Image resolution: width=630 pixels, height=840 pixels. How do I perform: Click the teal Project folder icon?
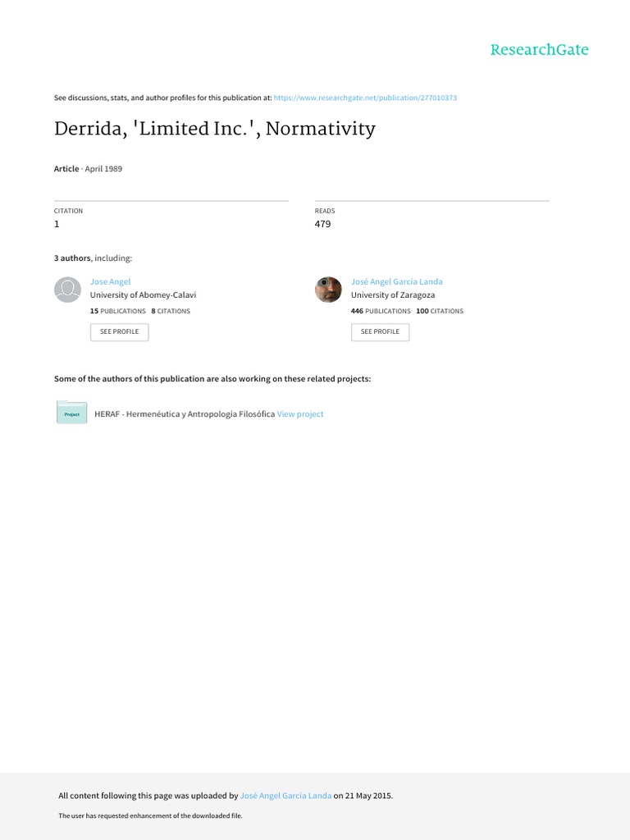pos(71,413)
